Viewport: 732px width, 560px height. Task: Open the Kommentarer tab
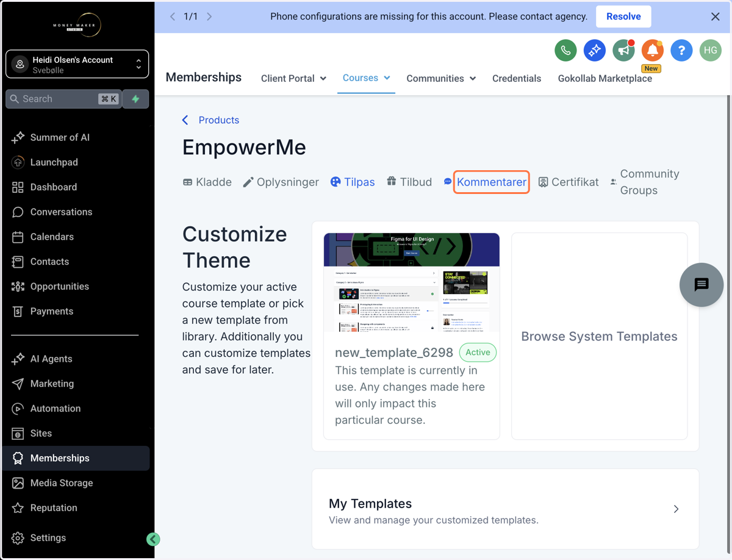point(491,182)
